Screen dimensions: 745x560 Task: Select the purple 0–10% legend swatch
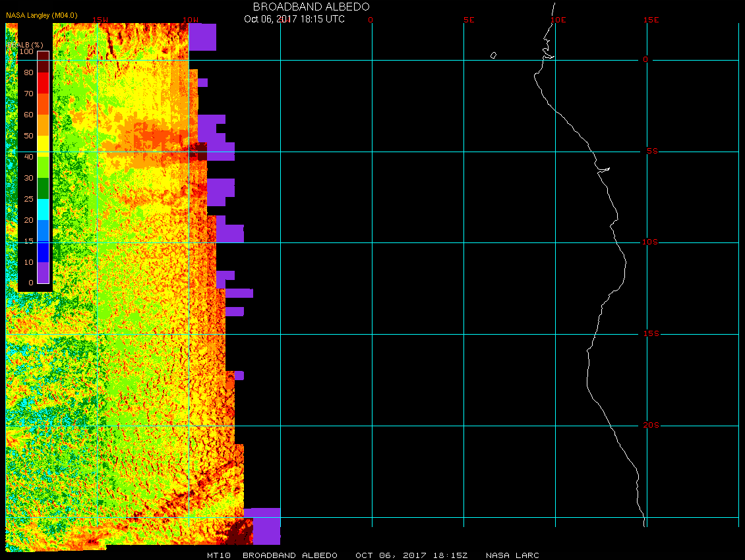click(x=43, y=273)
